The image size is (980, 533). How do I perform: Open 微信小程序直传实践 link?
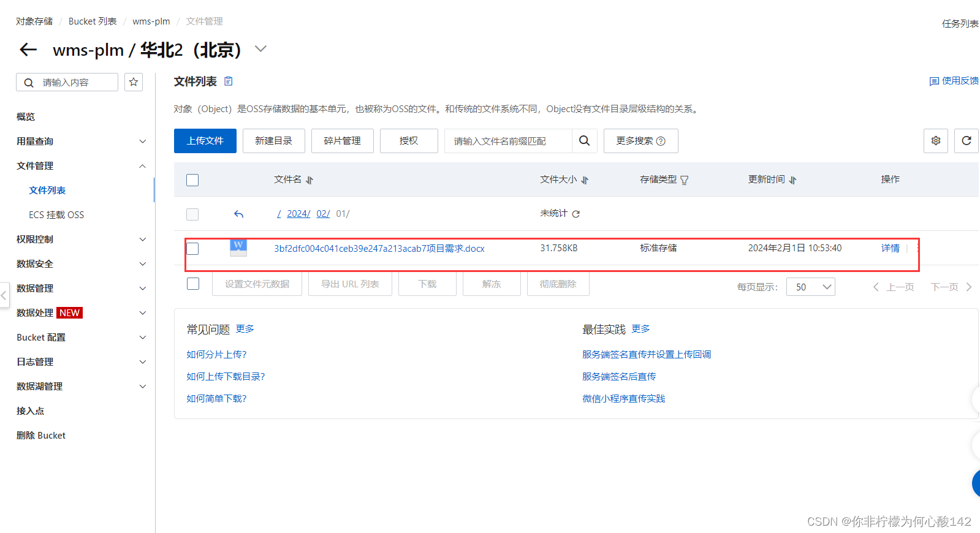623,399
